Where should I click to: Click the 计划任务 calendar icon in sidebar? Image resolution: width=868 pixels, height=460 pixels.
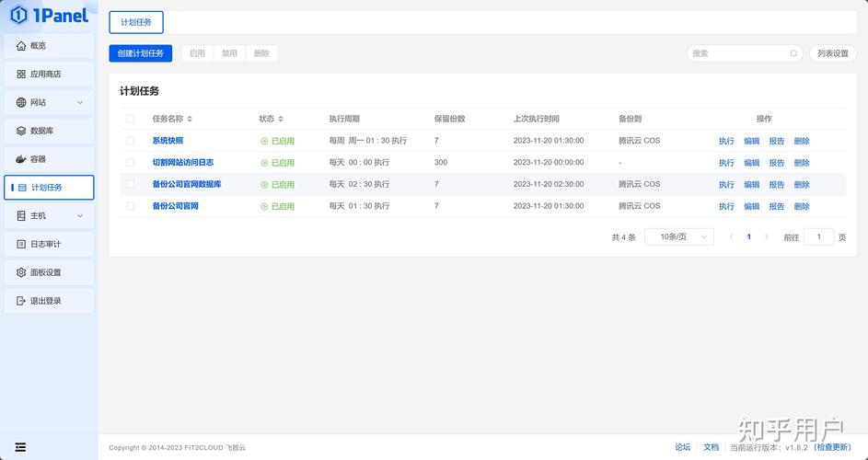coord(22,188)
